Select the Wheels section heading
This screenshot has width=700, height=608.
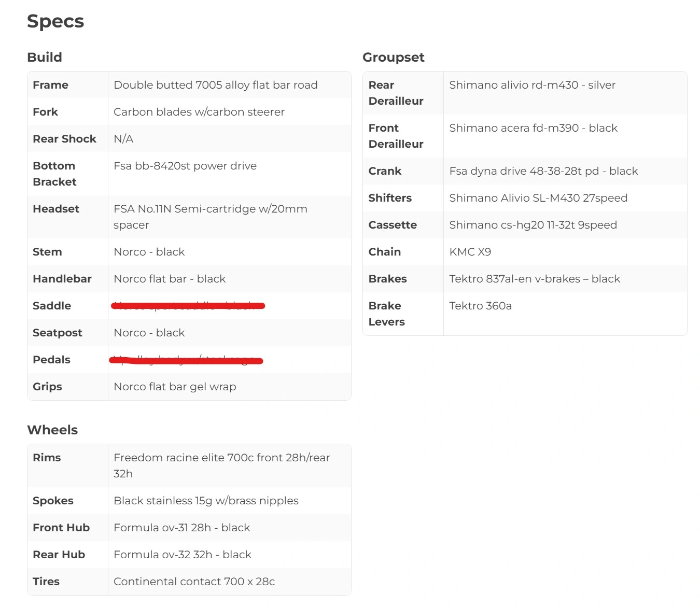[x=52, y=430]
